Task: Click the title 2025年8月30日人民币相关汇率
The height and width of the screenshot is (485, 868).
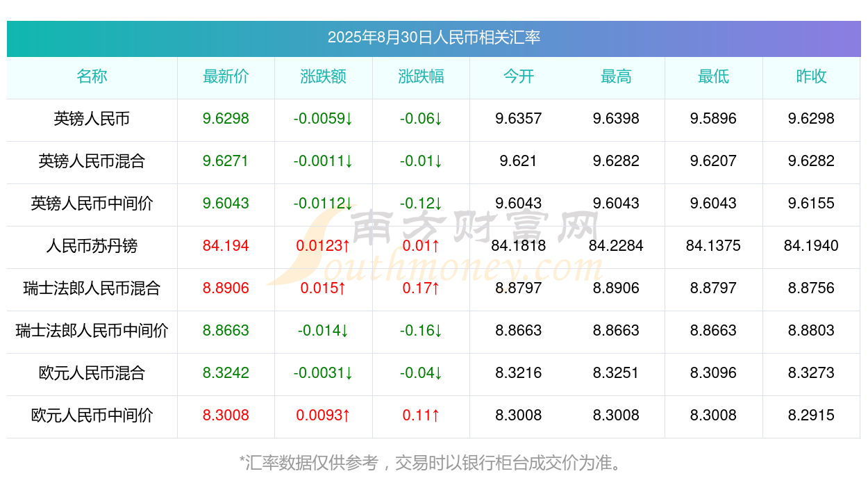Action: (x=433, y=38)
